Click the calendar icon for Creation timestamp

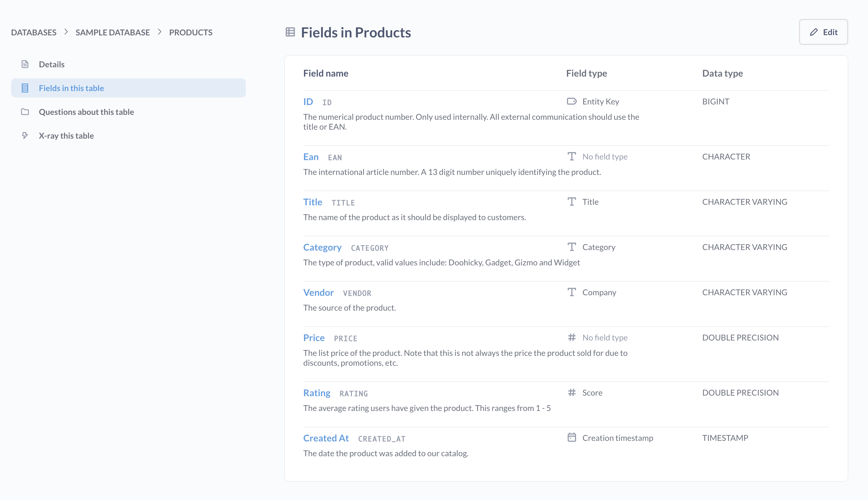coord(571,437)
